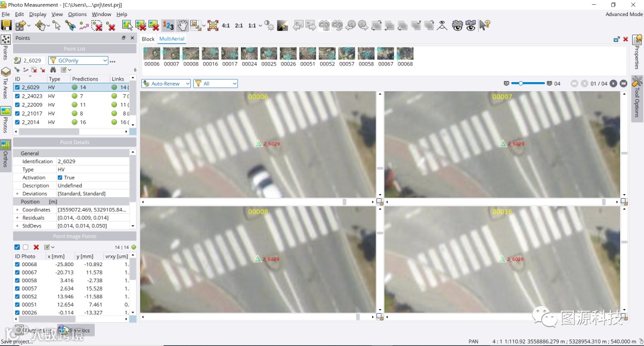Click the measure point cursor tool
Viewport: 644px width, 346px height.
point(56,26)
